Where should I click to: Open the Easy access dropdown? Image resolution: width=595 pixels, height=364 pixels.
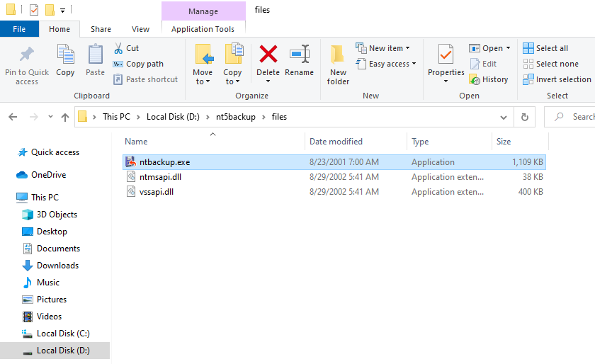click(x=386, y=64)
